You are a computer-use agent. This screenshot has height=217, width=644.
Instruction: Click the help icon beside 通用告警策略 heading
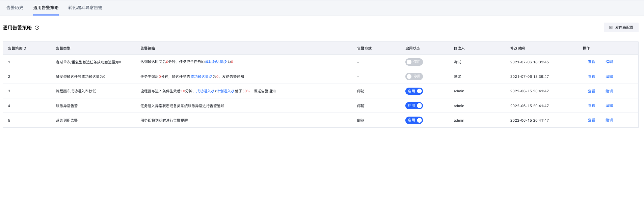point(37,28)
